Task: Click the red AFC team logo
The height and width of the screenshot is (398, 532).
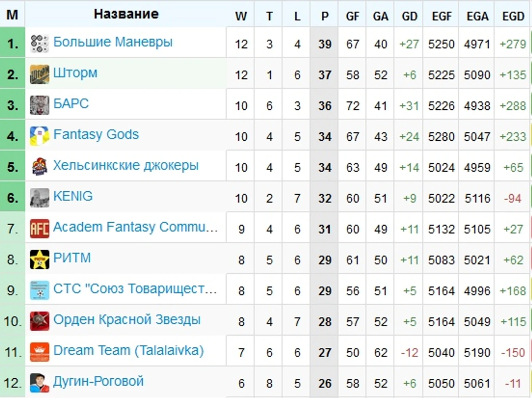Action: (x=39, y=229)
